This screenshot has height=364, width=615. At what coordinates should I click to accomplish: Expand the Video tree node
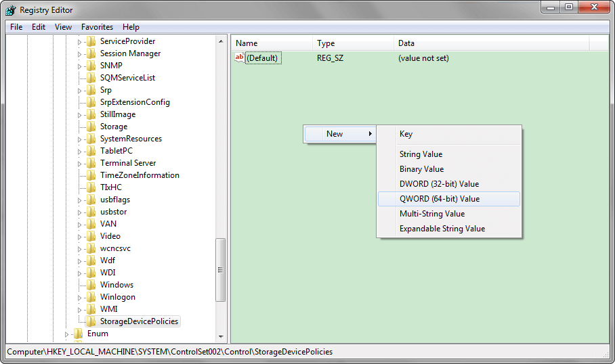[x=79, y=236]
